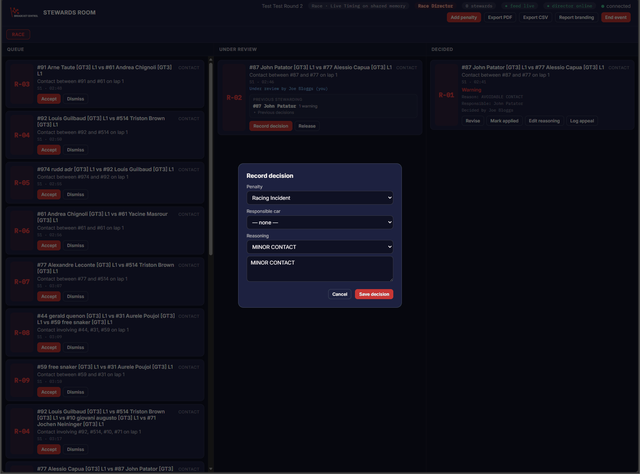Click the Export PDF button
Viewport: 640px width, 474px height.
click(x=500, y=17)
